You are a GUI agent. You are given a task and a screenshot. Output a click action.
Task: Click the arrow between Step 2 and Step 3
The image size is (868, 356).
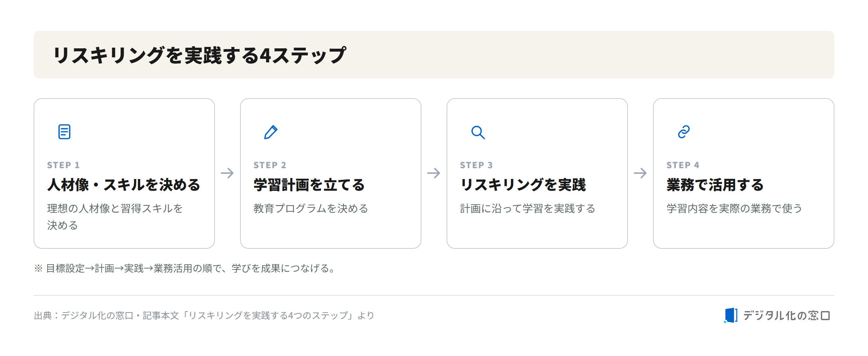coord(434,173)
